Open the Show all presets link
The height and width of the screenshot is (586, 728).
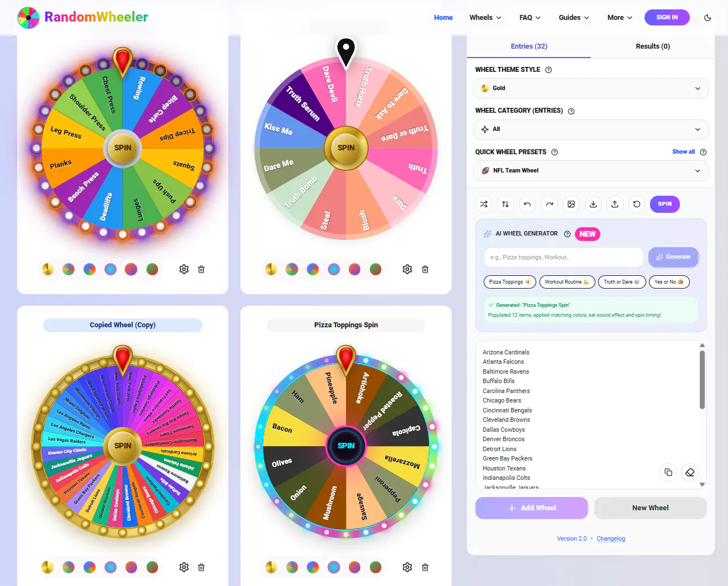[x=683, y=151]
